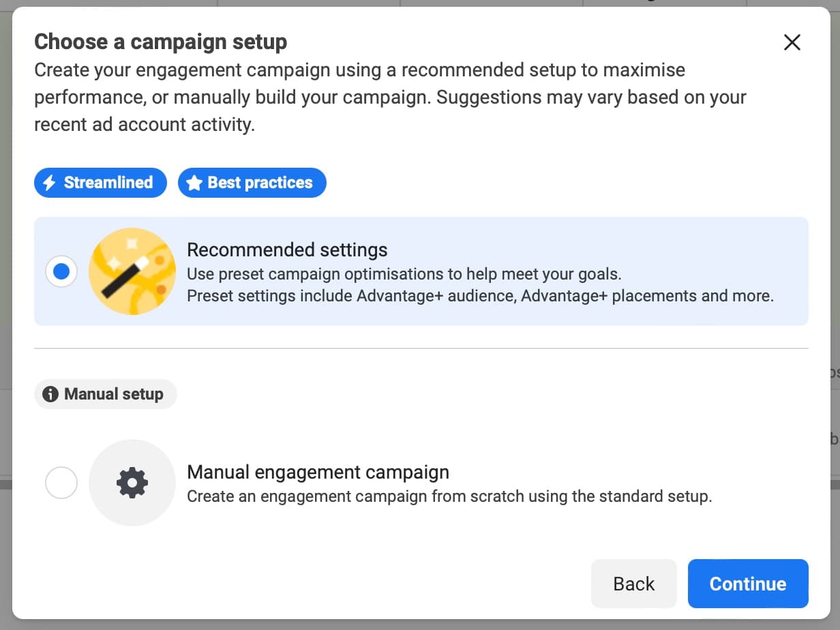Click the 'Recommended settings' title text

pyautogui.click(x=287, y=250)
